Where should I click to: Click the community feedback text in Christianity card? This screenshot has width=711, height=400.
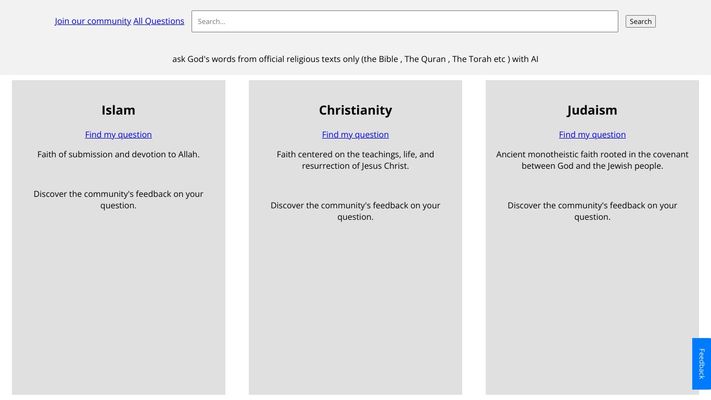pyautogui.click(x=355, y=210)
